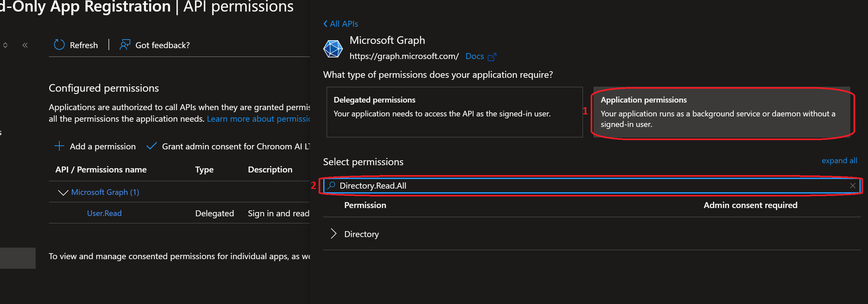Expand the Directory permission group

coord(334,233)
